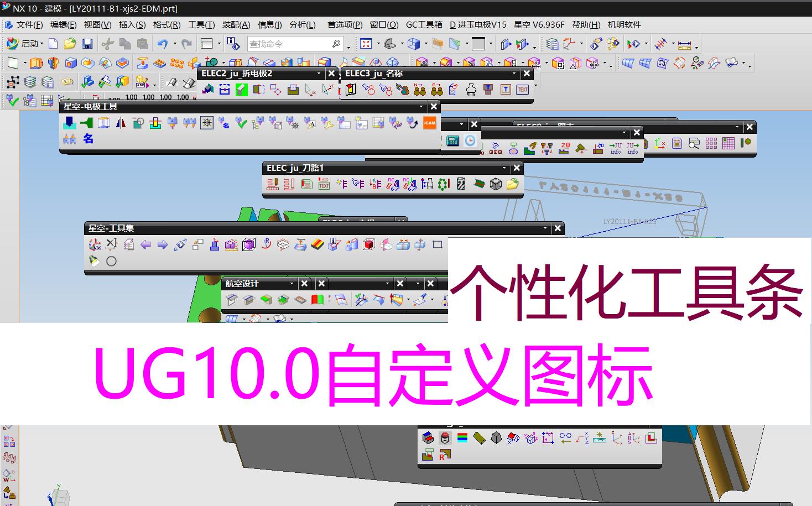Click the red flag icon in 航空设计
This screenshot has height=506, width=812.
317,300
